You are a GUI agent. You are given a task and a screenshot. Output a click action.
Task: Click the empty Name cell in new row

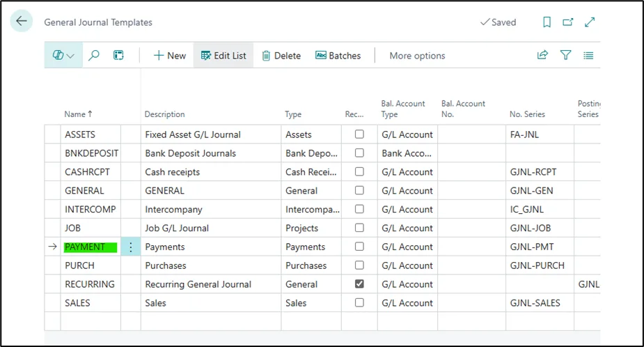(91, 321)
